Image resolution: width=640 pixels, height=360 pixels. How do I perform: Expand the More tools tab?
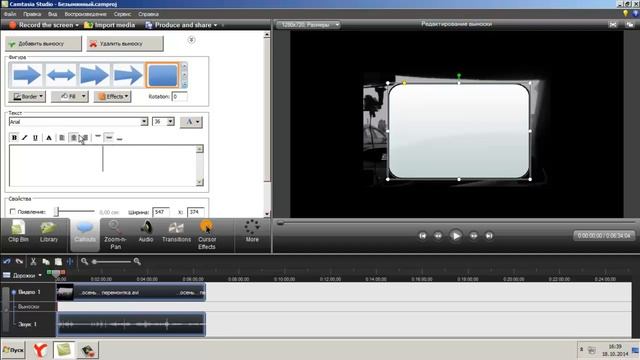pyautogui.click(x=252, y=232)
